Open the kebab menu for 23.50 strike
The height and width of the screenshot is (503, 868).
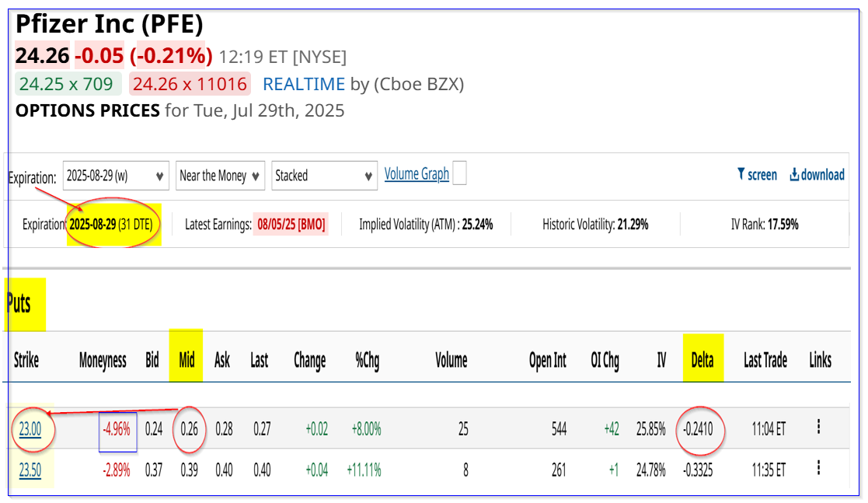(x=818, y=468)
